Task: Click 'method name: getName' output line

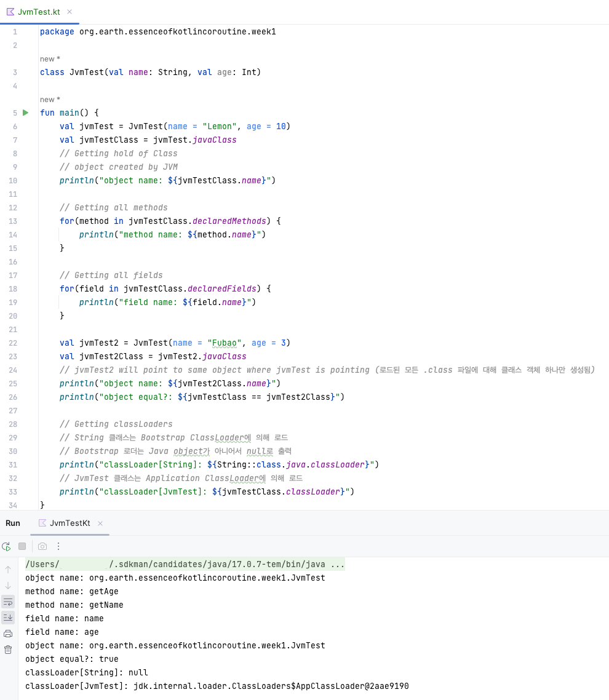Action: (x=74, y=605)
